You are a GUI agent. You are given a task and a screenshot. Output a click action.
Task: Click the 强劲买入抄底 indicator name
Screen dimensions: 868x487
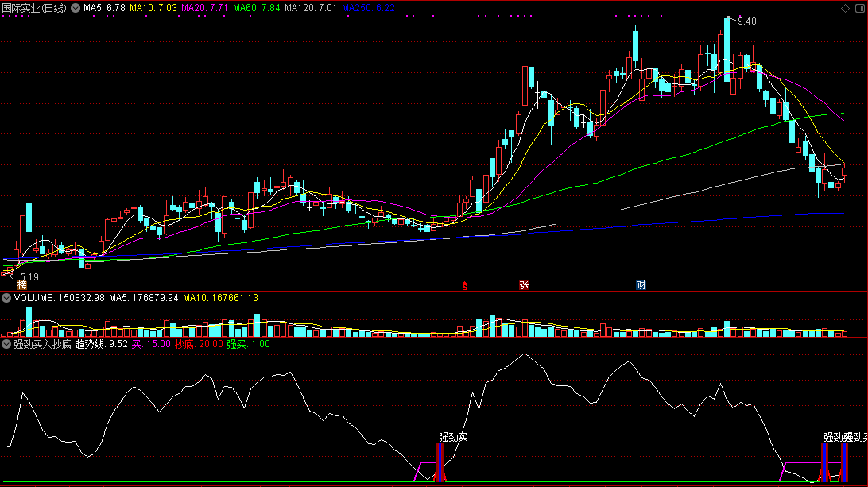43,344
